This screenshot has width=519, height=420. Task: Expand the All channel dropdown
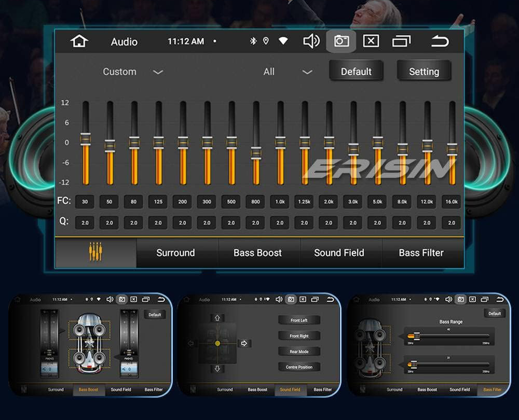point(288,72)
